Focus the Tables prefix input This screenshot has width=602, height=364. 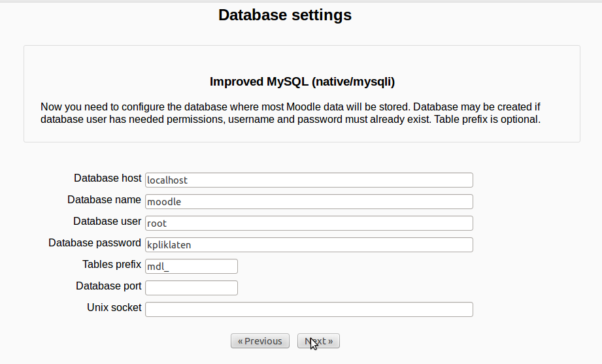[192, 266]
